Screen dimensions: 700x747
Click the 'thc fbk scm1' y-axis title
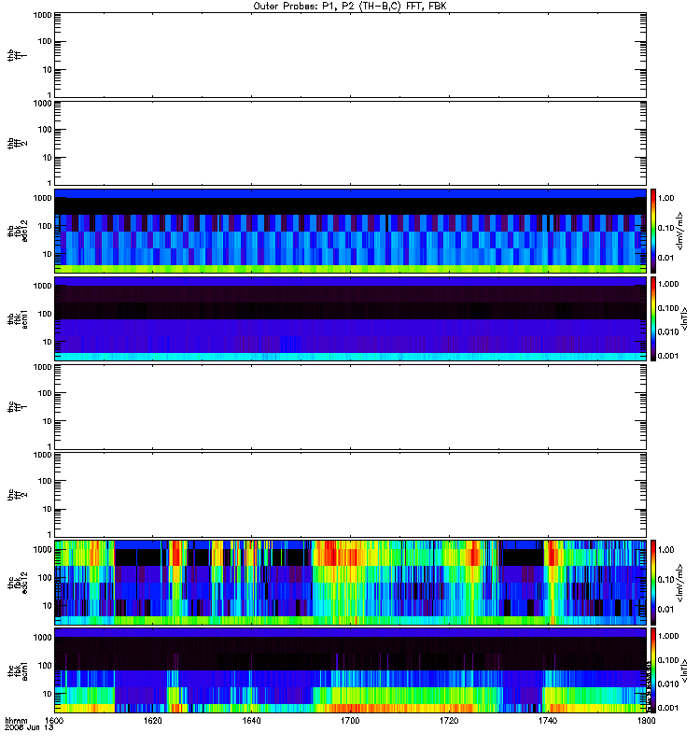pyautogui.click(x=17, y=670)
